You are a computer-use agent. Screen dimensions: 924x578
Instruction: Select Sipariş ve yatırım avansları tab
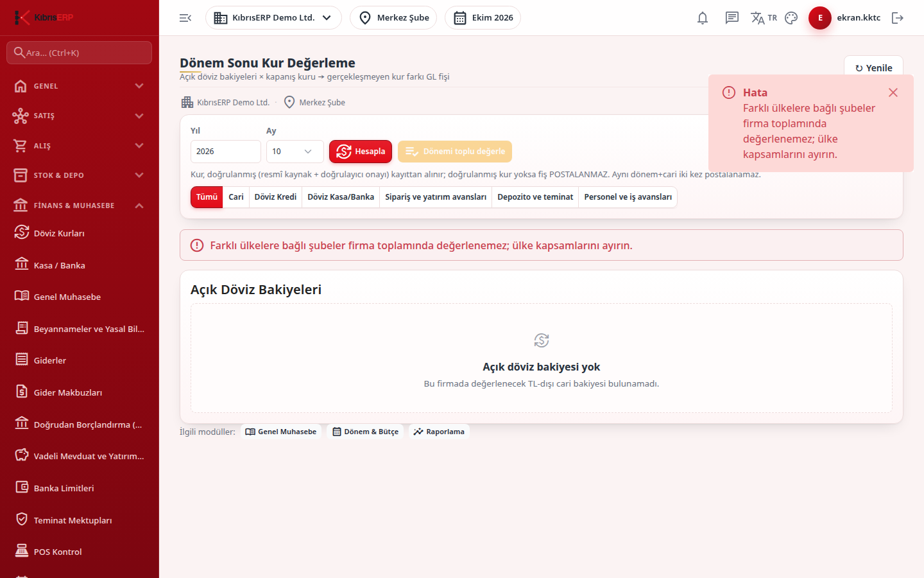(436, 197)
